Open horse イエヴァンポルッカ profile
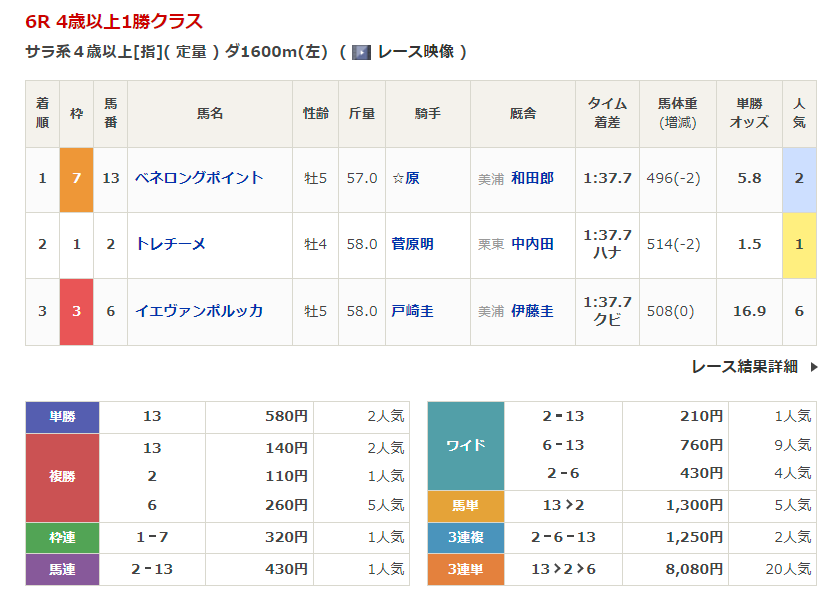Viewport: 840px width, 595px height. pos(199,311)
